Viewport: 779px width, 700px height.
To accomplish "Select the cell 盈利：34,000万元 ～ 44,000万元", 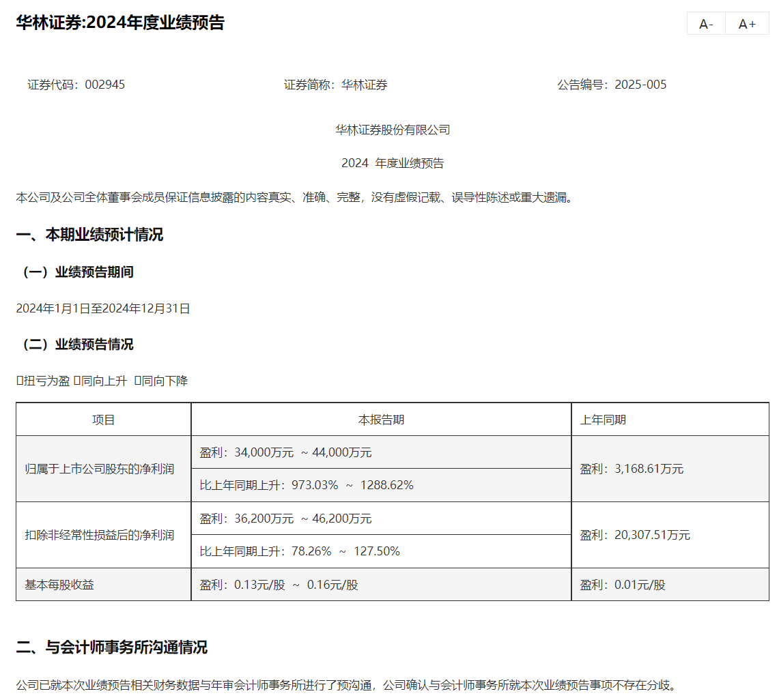I will 381,452.
